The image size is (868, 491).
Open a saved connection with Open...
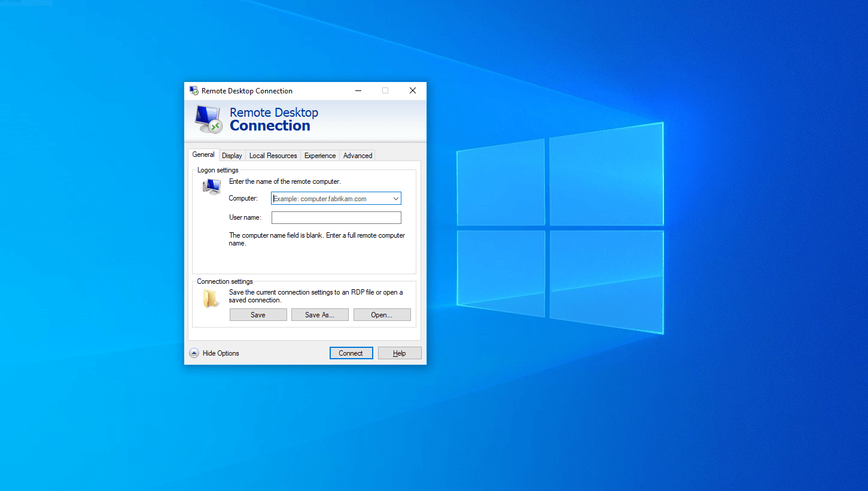point(382,315)
